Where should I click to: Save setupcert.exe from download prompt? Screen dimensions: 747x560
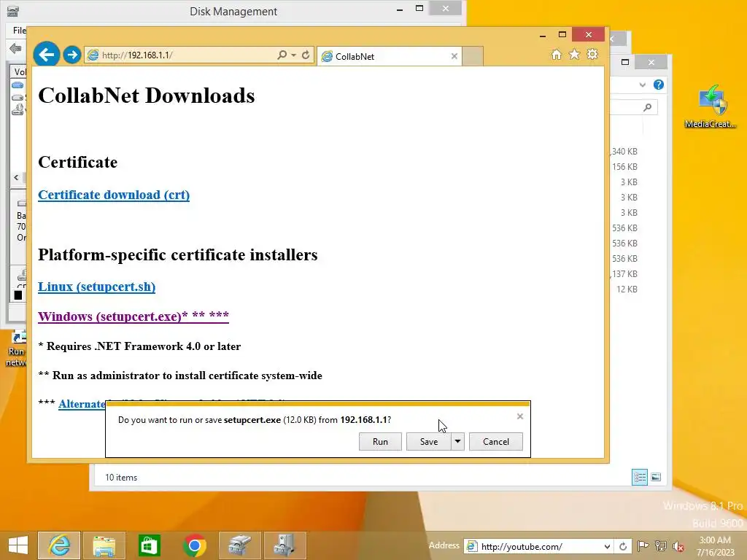coord(429,441)
